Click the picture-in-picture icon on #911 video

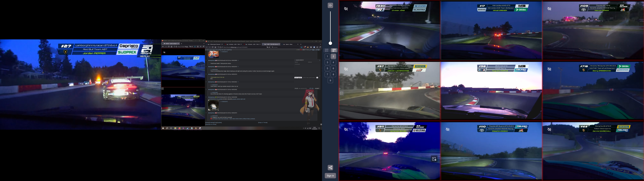434,159
